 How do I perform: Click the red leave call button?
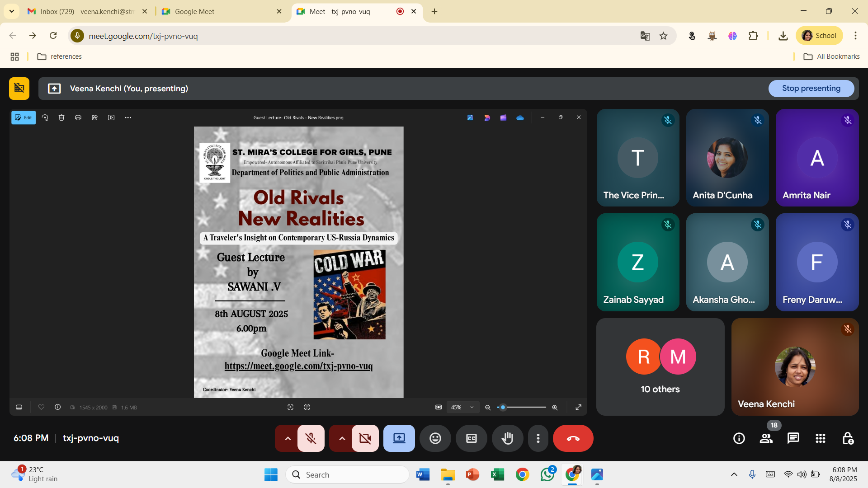click(573, 438)
